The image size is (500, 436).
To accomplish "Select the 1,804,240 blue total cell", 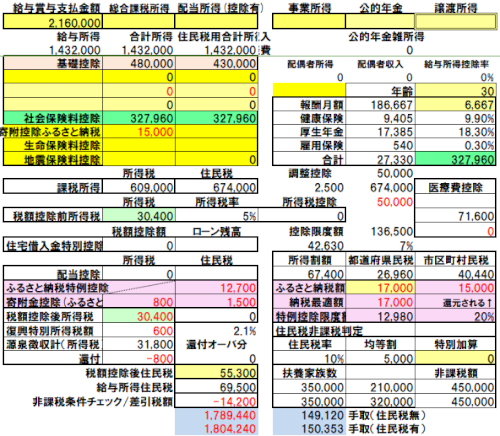I will tap(216, 429).
